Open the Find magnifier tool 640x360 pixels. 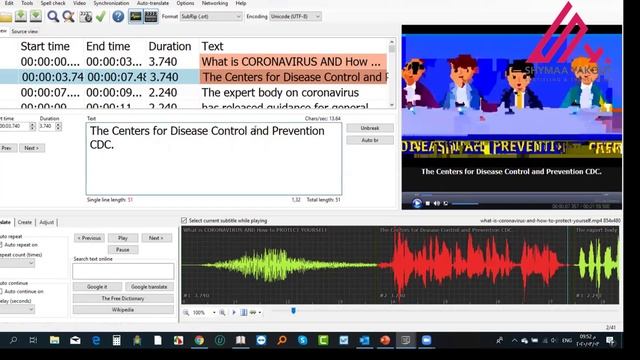[53, 16]
